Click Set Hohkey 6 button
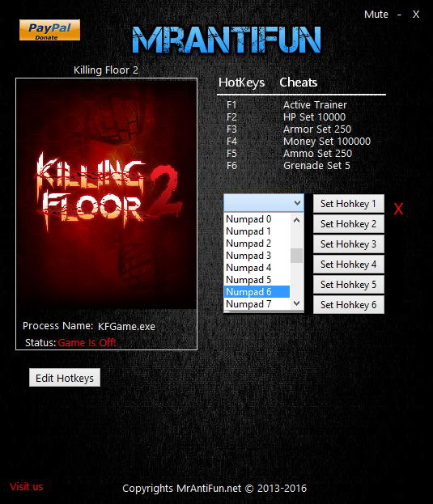The width and height of the screenshot is (433, 504). click(349, 305)
